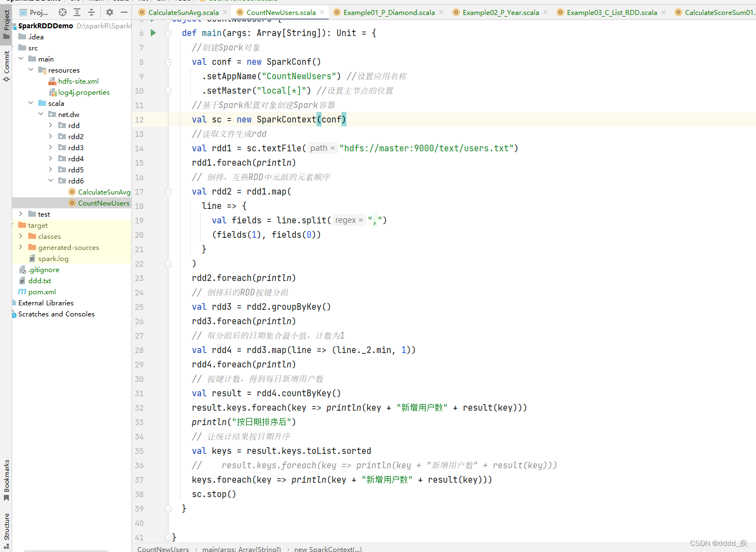The height and width of the screenshot is (552, 756).
Task: Click CountNewUsers breadcrumb at bottom
Action: 163,549
